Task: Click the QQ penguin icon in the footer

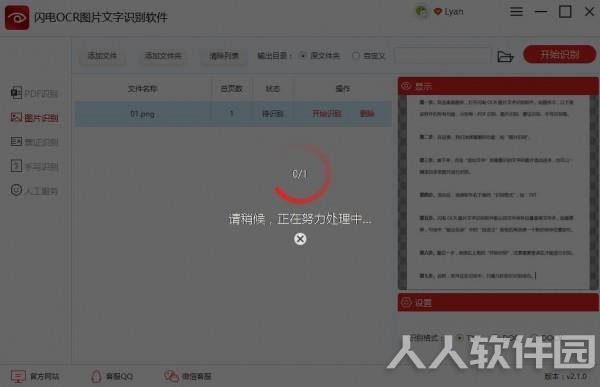Action: (96, 376)
